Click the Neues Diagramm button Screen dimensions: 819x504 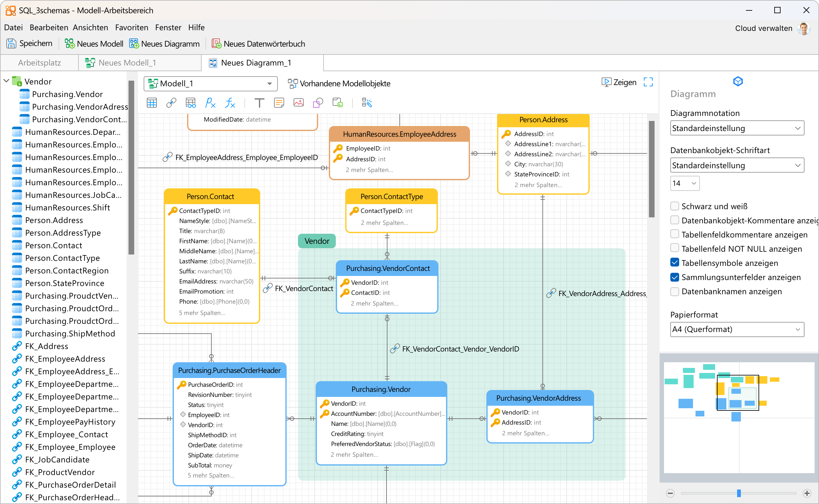[165, 44]
